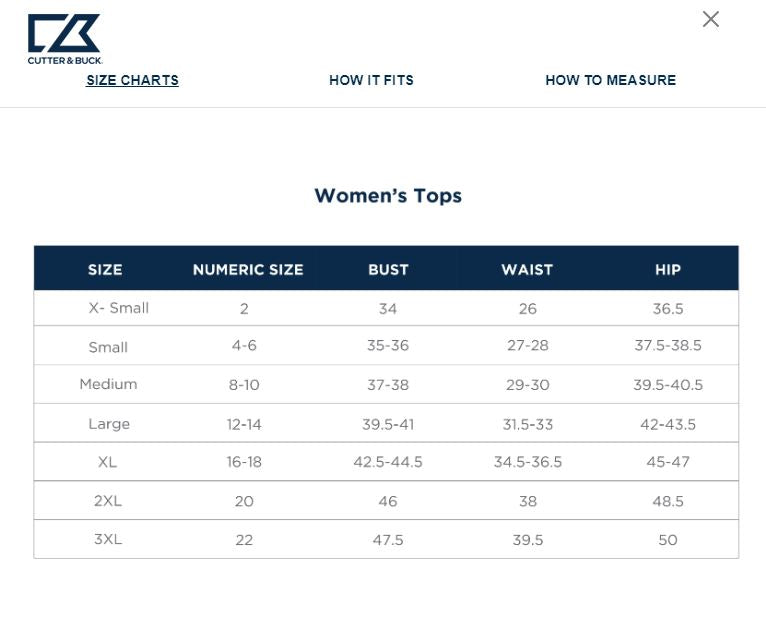Screen dimensions: 766x621
Task: Select the XL size row label
Action: [x=108, y=462]
